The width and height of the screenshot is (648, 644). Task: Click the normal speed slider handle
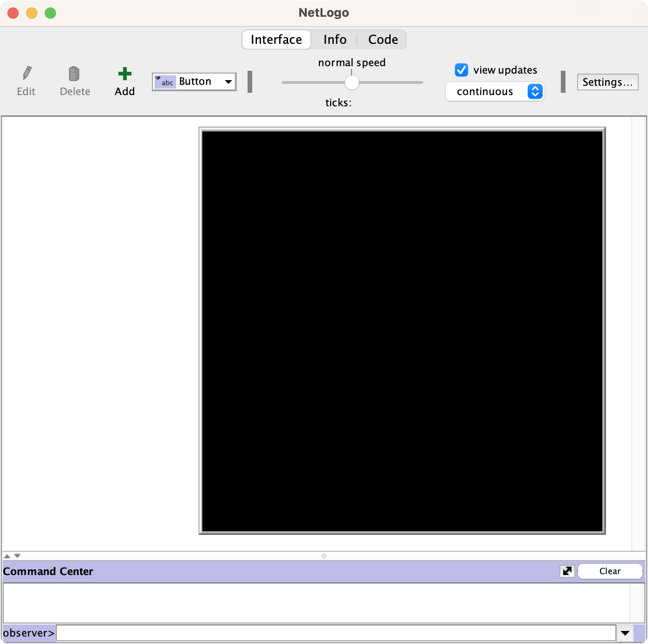[x=352, y=82]
